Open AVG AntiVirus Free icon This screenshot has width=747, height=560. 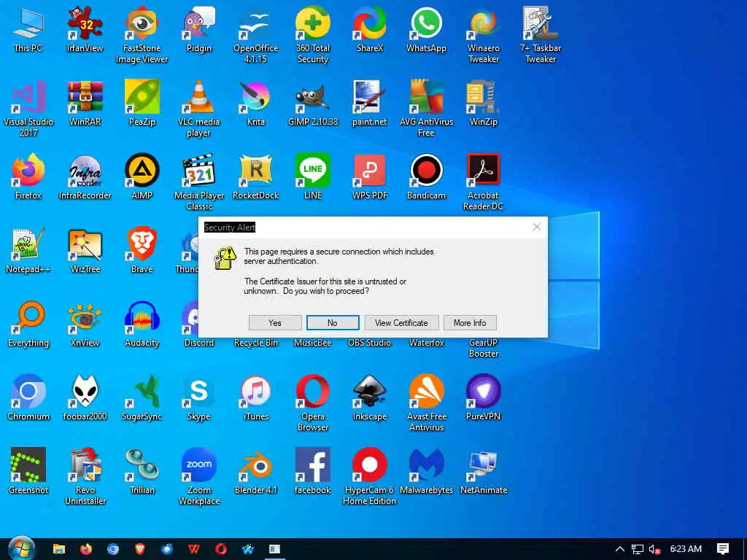coord(426,109)
